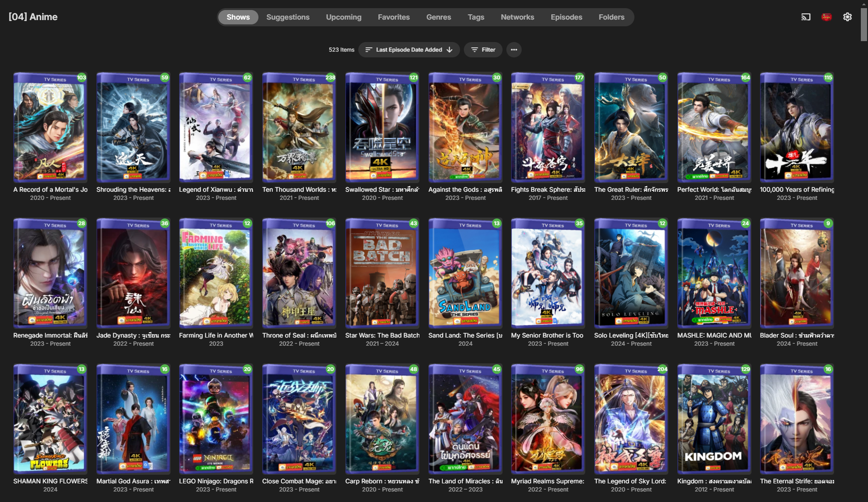
Task: Click the sort descending arrow icon
Action: click(450, 50)
